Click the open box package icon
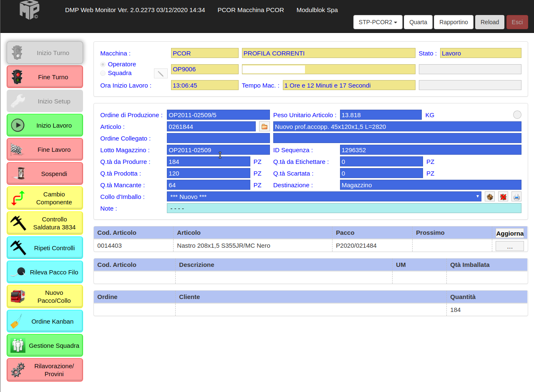The image size is (534, 392). [x=490, y=197]
